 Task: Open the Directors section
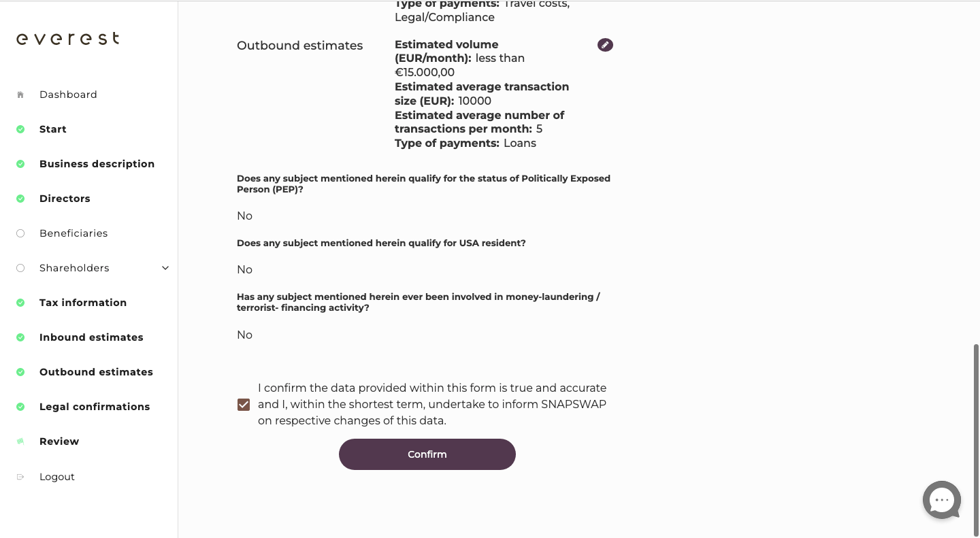[65, 198]
